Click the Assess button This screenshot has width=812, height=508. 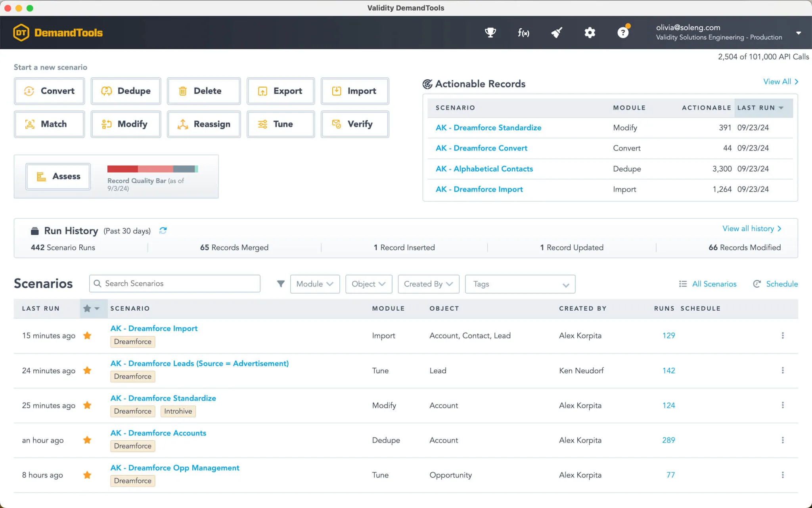click(58, 176)
